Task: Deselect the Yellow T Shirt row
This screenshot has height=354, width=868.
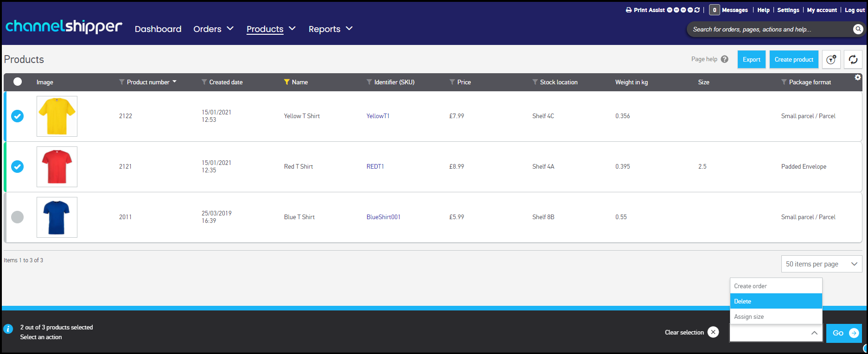Action: tap(18, 116)
